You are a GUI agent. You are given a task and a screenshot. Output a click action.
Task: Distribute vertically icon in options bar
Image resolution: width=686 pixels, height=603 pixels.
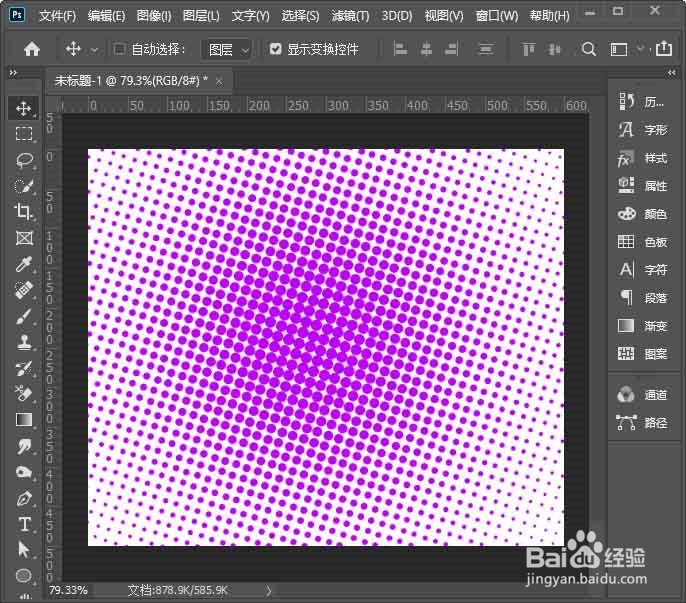tap(486, 49)
